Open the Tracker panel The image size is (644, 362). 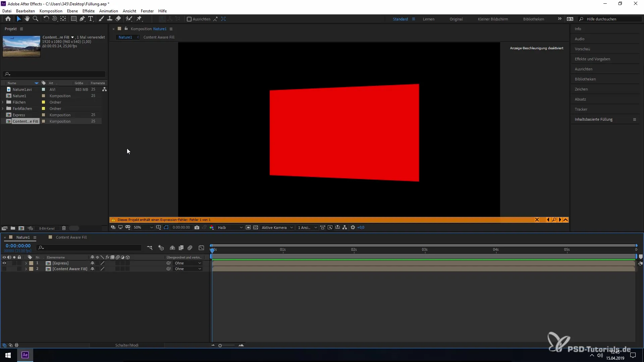(581, 109)
